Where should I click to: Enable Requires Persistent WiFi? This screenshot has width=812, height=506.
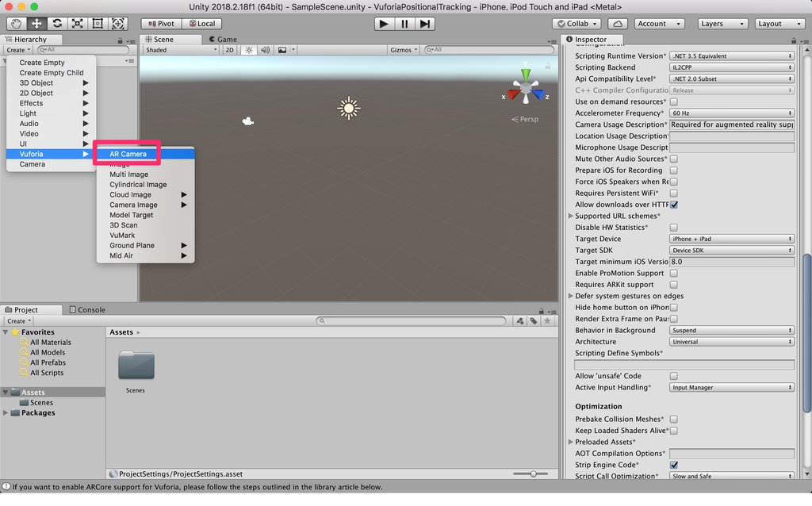pos(674,194)
